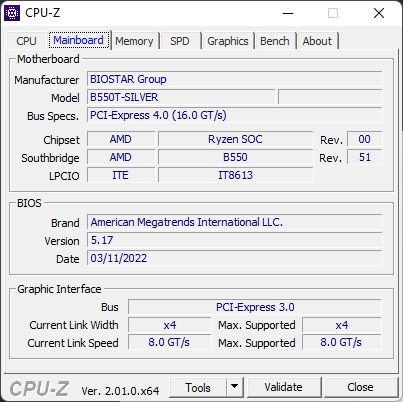Click the Chipset vendor AMD field

click(x=121, y=139)
